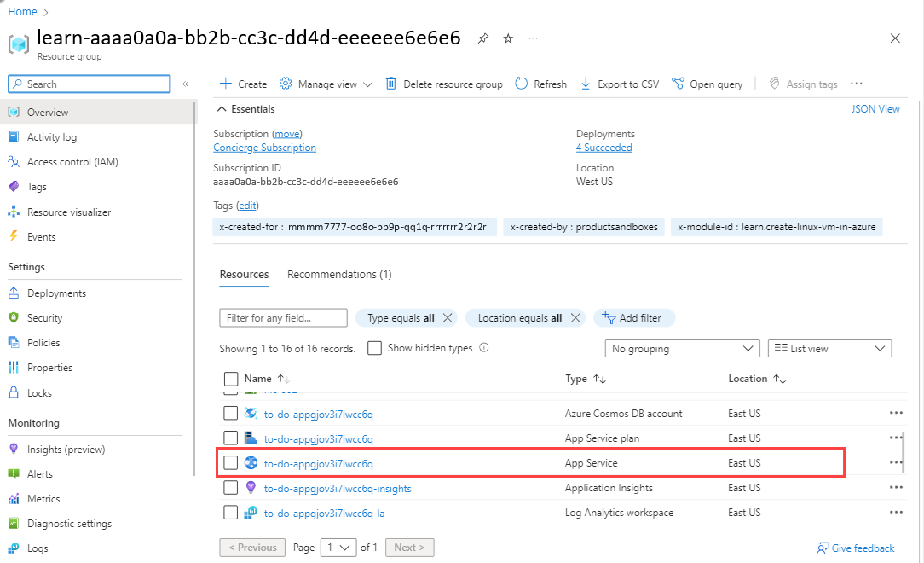Click Delete resource group trash icon
924x563 pixels.
point(390,84)
